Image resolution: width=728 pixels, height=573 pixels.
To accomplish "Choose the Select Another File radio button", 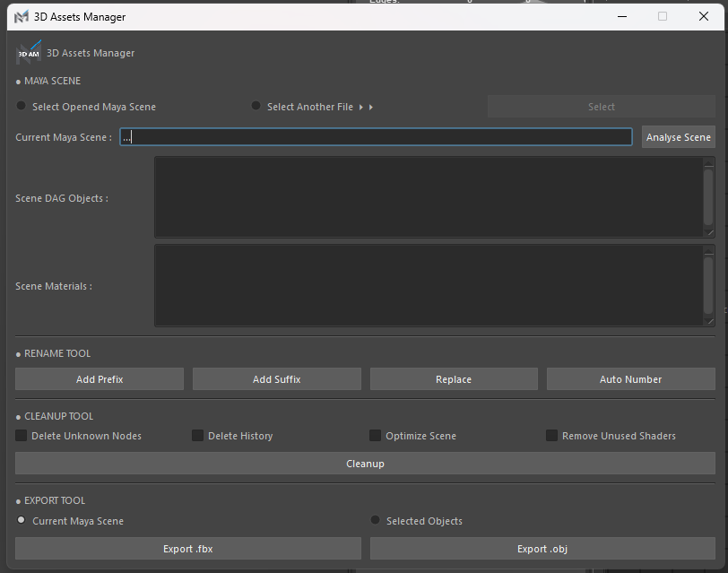I will coord(256,106).
